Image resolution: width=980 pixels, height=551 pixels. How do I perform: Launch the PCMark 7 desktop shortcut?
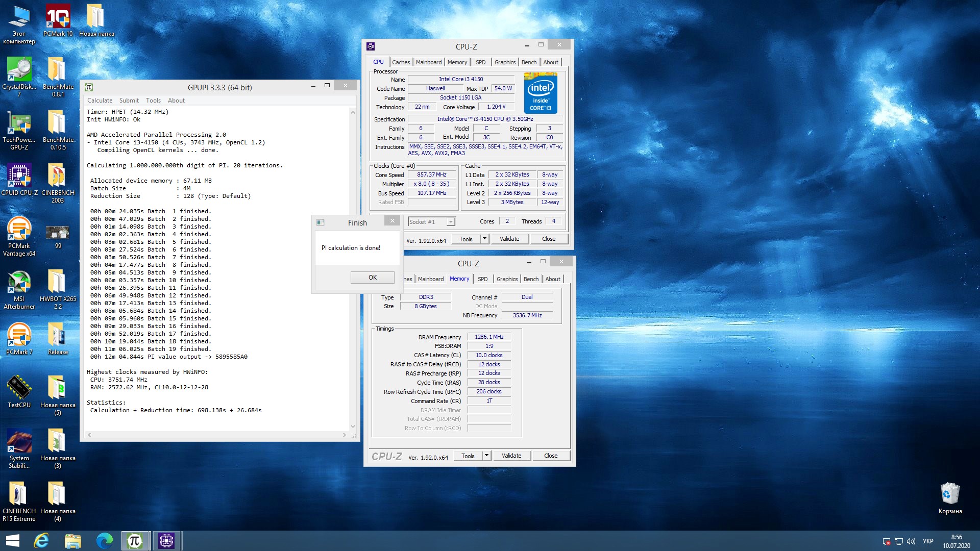point(19,338)
